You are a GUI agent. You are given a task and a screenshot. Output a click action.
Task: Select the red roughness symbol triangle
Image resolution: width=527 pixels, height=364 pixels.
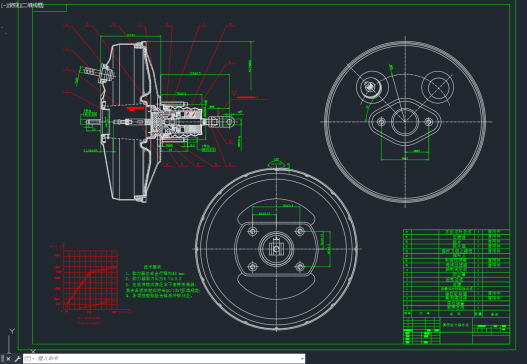coord(234,92)
